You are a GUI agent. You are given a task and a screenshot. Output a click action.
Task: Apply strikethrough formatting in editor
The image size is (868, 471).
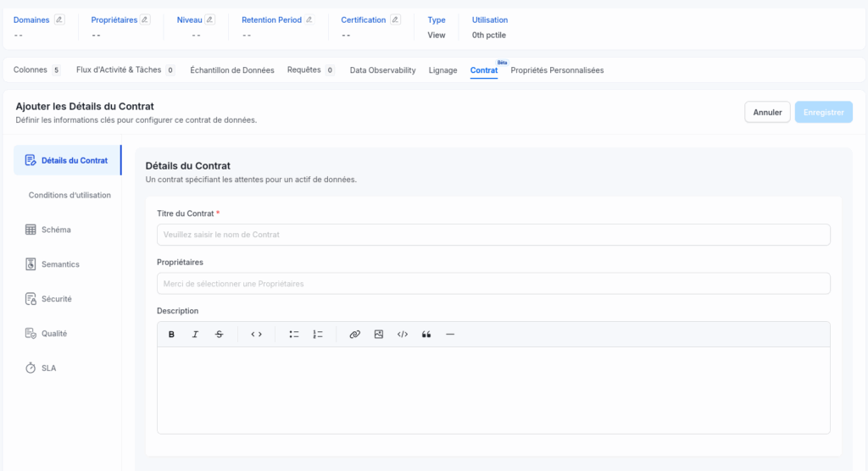(x=219, y=335)
